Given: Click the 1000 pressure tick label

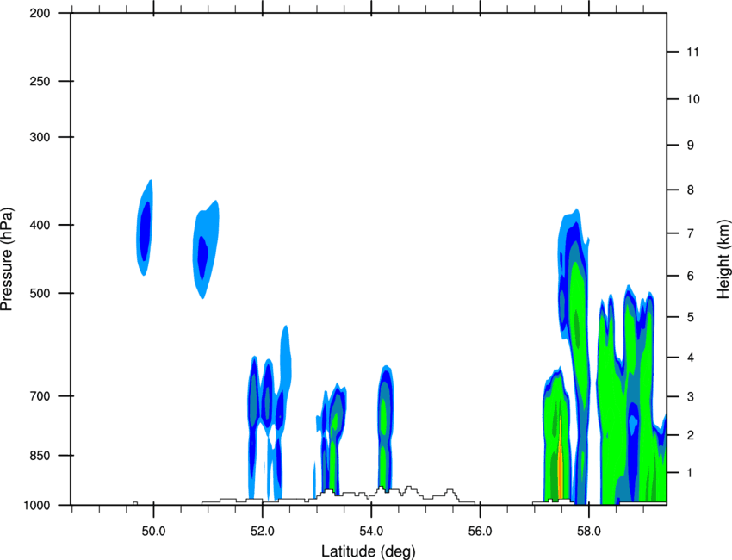Looking at the screenshot, I should pos(37,505).
